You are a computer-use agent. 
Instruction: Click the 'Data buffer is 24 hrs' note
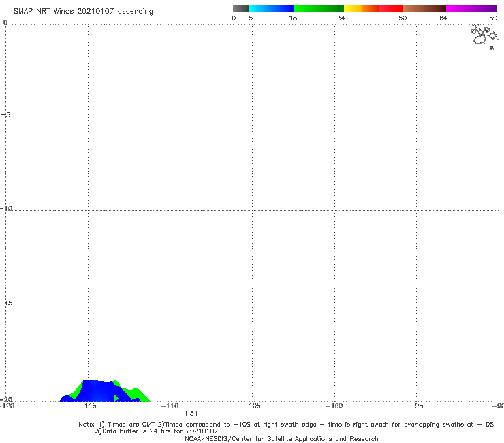157,431
